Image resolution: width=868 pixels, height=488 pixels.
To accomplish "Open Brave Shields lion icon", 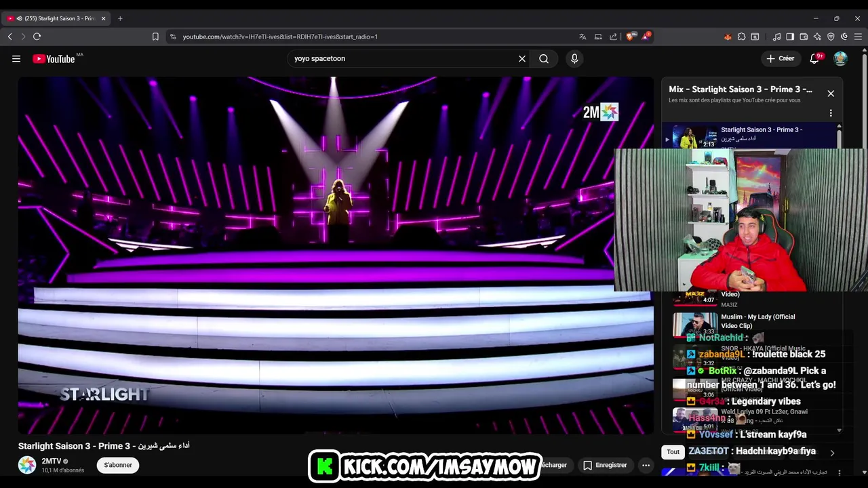I will 630,37.
